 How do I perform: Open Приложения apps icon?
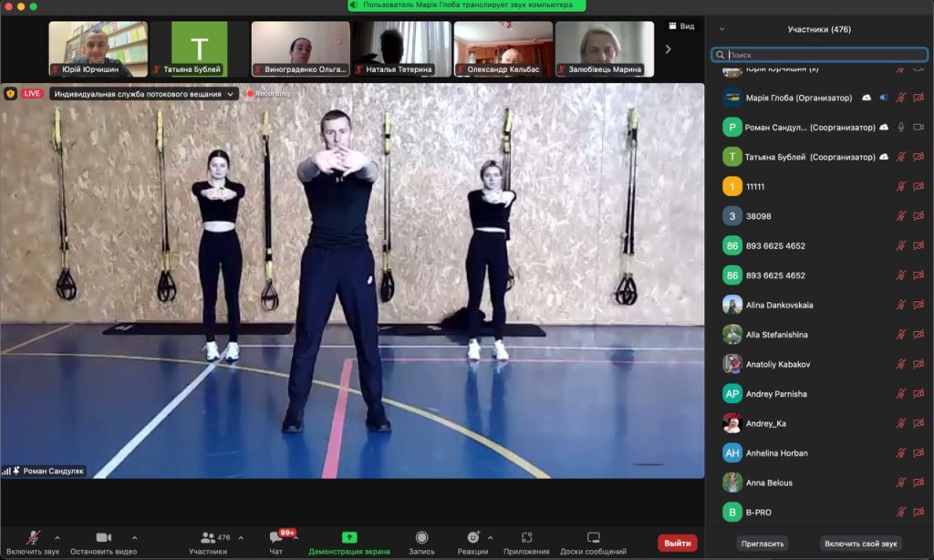(526, 537)
